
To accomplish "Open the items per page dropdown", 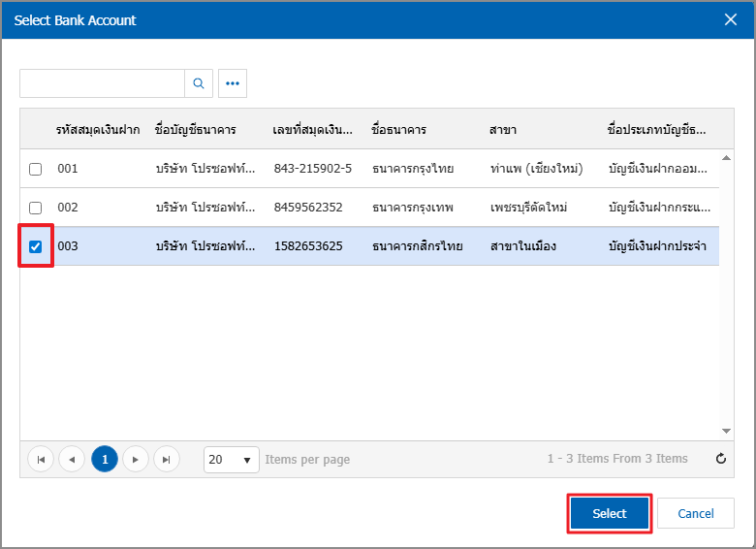I will point(231,459).
